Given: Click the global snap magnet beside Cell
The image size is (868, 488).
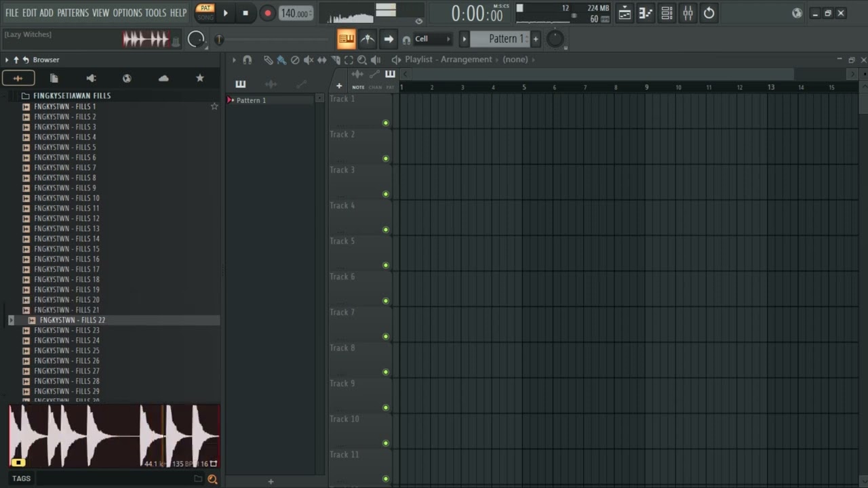Looking at the screenshot, I should click(406, 39).
